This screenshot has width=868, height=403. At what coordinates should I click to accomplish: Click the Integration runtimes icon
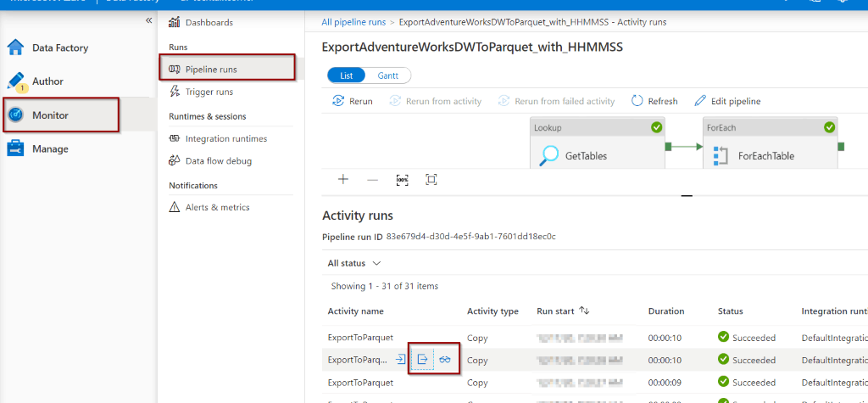(x=175, y=138)
